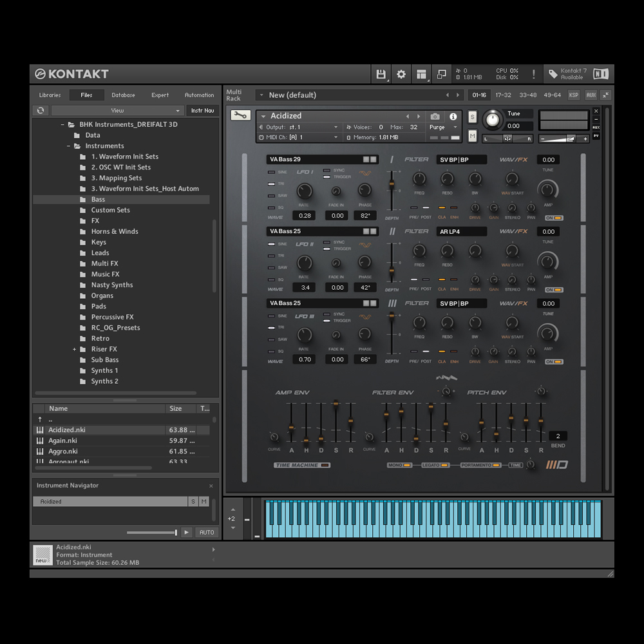Click the camera snapshot icon
644x644 pixels.
[x=435, y=117]
